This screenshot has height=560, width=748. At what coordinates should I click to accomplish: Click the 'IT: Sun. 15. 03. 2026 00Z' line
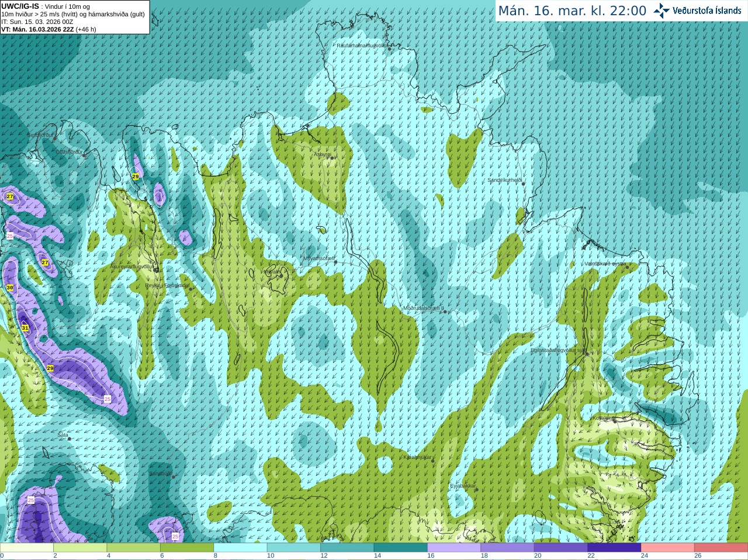(37, 22)
